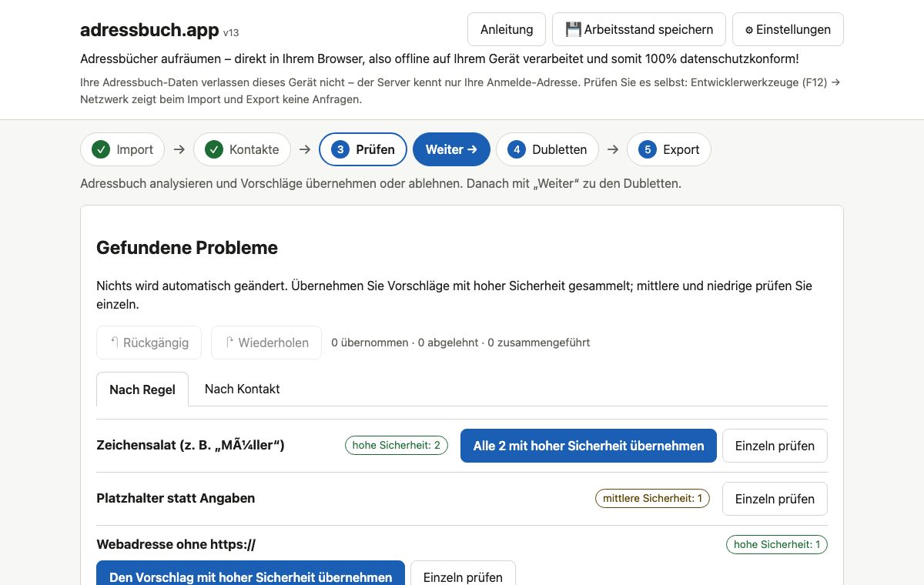Click the Platzhalter statt Angaben title
The width and height of the screenshot is (924, 585).
point(176,498)
